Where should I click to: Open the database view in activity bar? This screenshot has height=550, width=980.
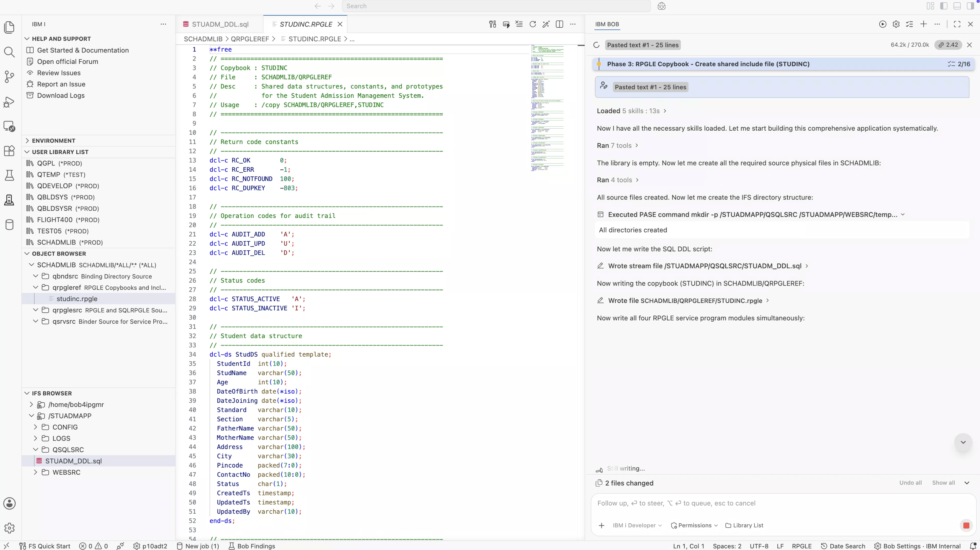pos(9,225)
